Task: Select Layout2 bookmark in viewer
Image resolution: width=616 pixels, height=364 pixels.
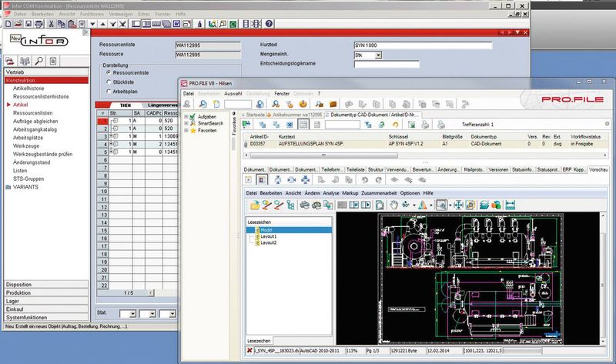Action: pos(268,242)
